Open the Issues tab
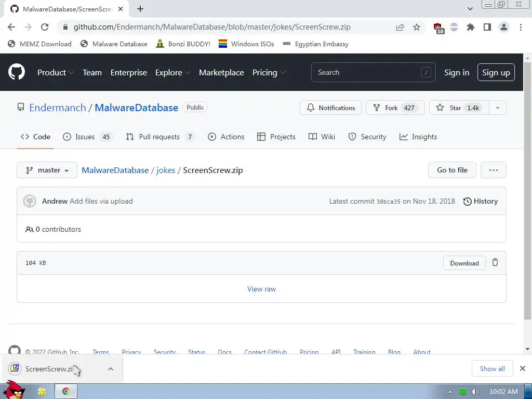The image size is (532, 399). (x=87, y=137)
